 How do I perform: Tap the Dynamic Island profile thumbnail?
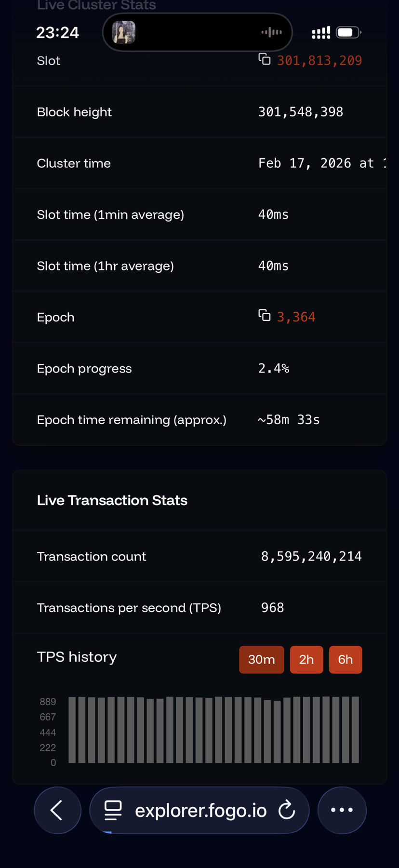pyautogui.click(x=124, y=32)
